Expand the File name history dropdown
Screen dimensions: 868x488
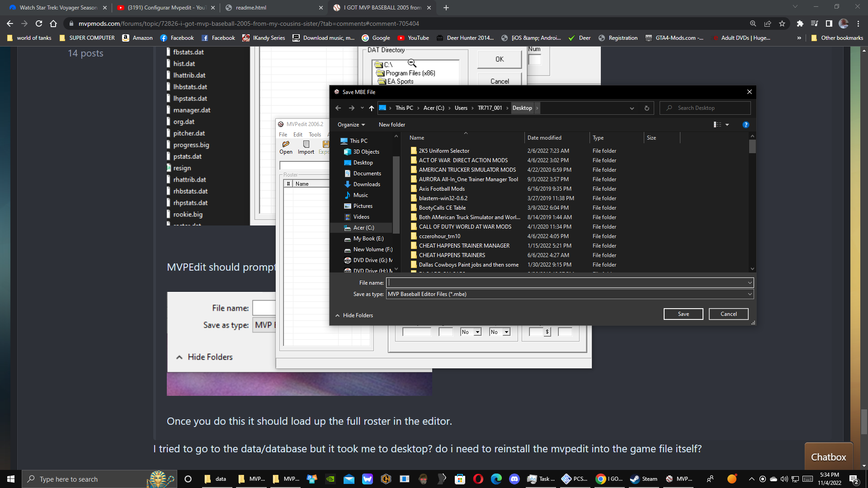[750, 283]
